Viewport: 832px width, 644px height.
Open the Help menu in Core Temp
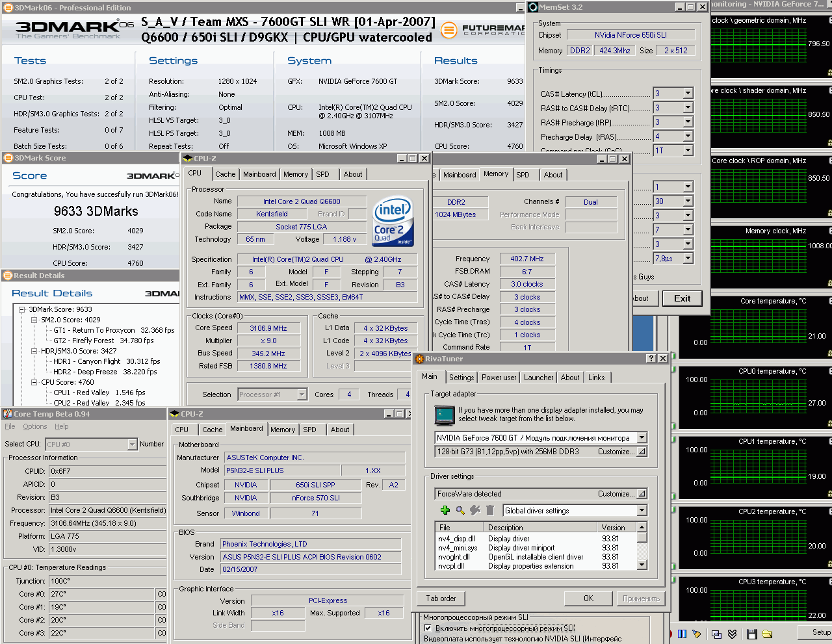coord(62,427)
